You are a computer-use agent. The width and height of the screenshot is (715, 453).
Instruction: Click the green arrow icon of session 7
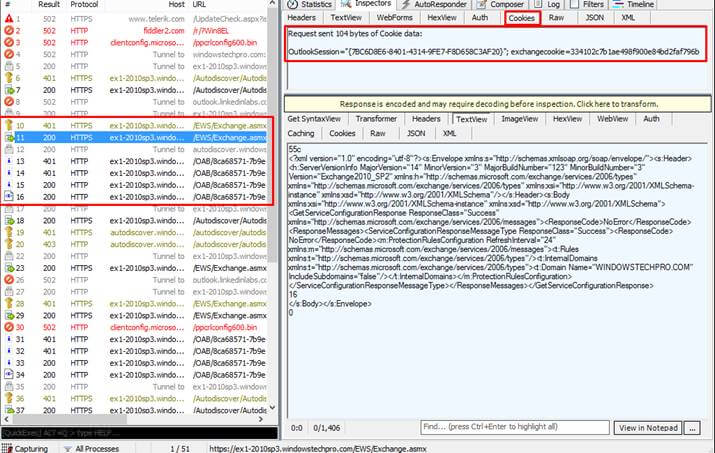9,90
